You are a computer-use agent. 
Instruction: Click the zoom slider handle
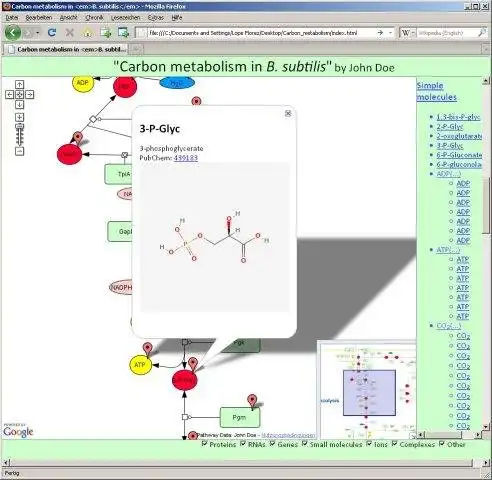pyautogui.click(x=19, y=126)
